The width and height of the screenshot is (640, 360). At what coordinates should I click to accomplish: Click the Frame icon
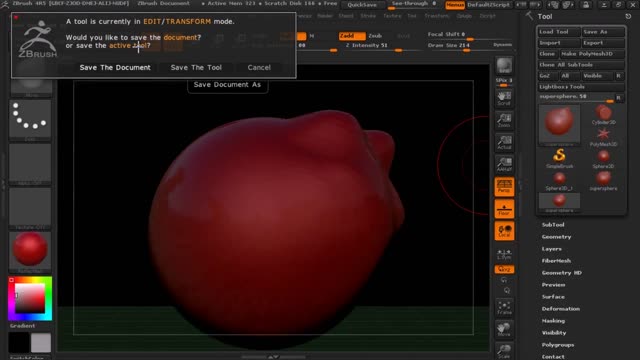(x=504, y=307)
